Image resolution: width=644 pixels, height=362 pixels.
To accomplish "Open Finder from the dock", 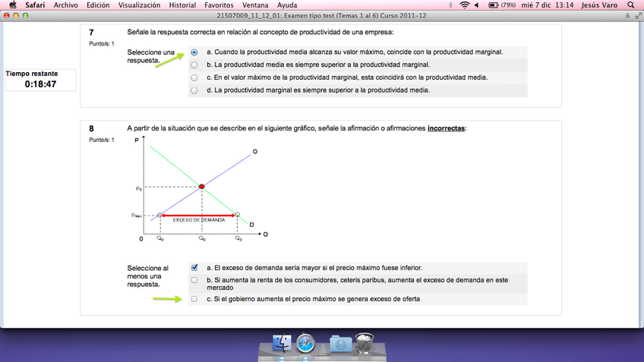I will pyautogui.click(x=283, y=344).
